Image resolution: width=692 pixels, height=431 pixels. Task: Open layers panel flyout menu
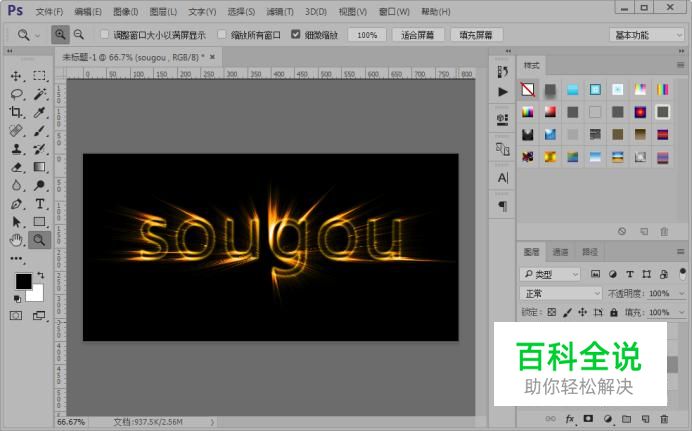680,251
